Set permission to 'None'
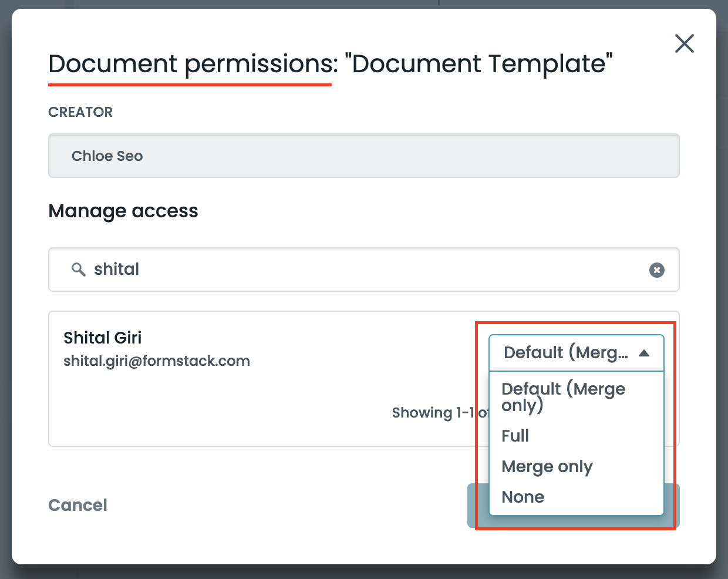 (x=523, y=497)
